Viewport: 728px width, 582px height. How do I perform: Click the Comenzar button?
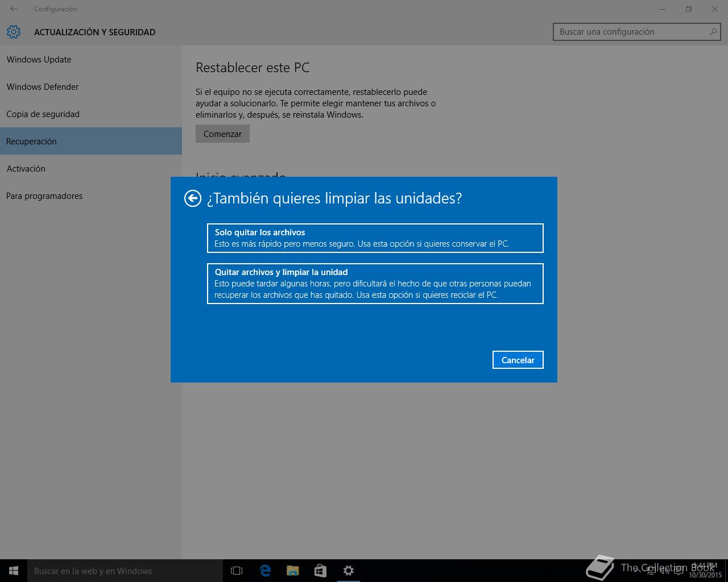[x=222, y=134]
